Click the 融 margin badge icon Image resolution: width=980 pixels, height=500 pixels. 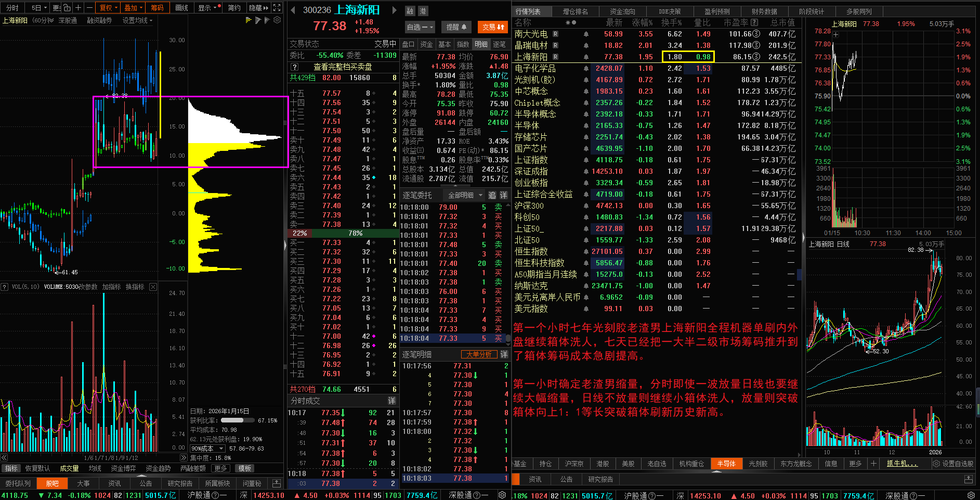coord(410,10)
